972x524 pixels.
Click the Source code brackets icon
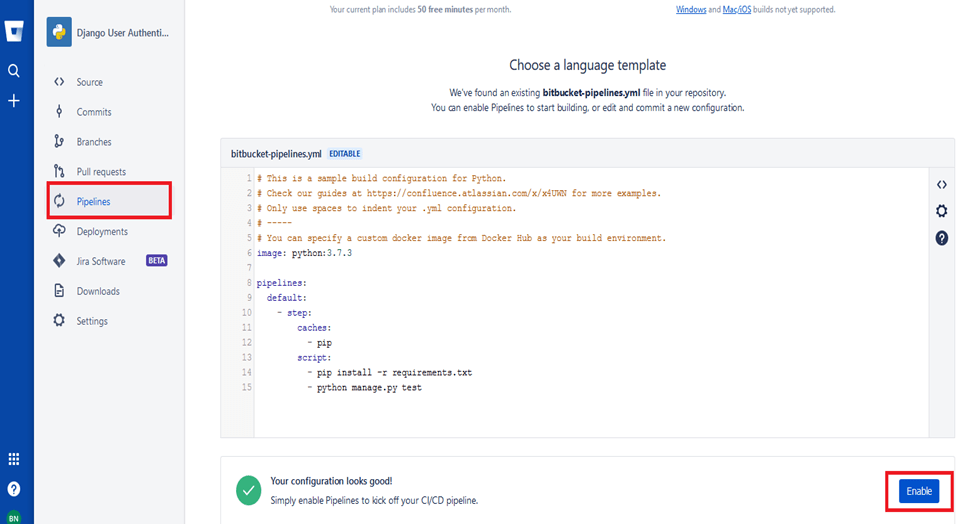point(59,82)
